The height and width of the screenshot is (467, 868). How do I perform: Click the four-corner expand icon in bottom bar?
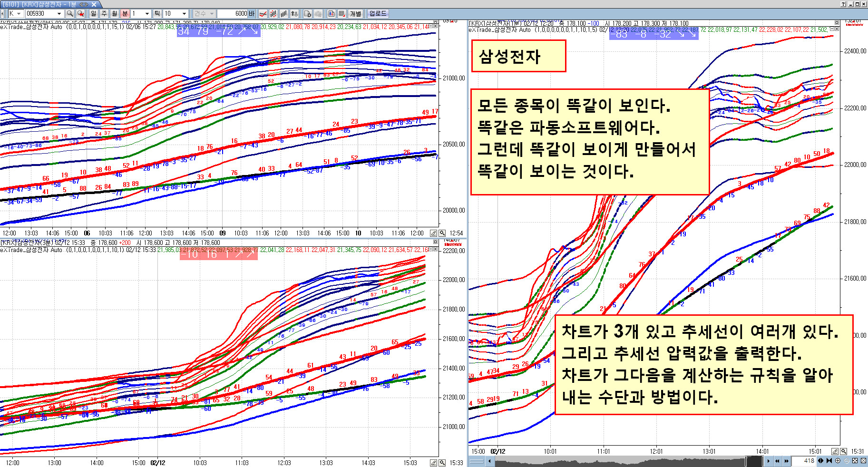(x=855, y=461)
